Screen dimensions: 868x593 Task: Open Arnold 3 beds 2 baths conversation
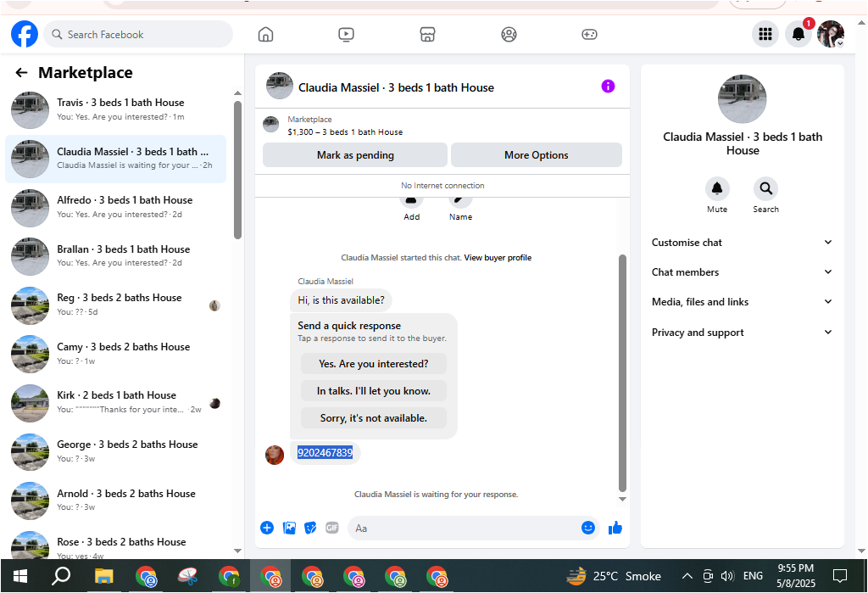115,501
